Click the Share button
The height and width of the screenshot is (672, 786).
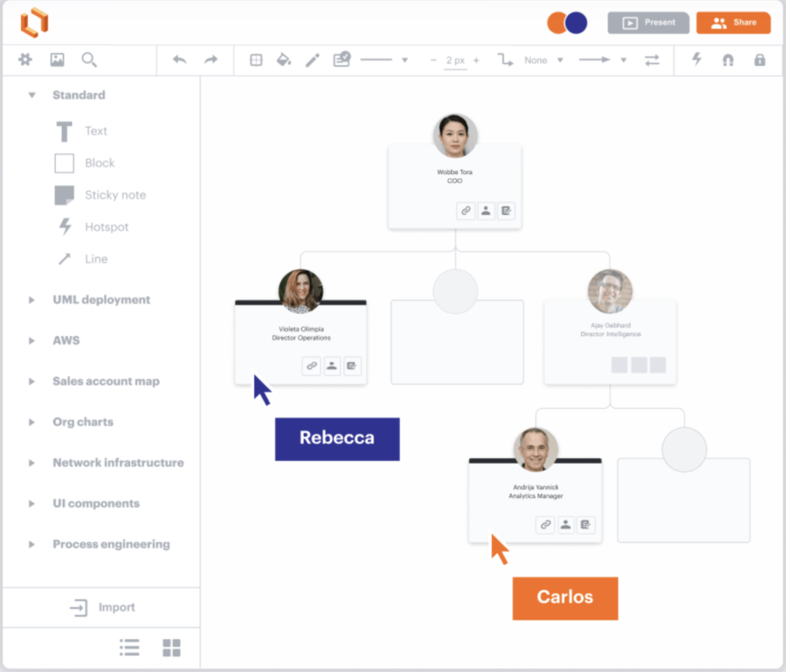coord(733,22)
